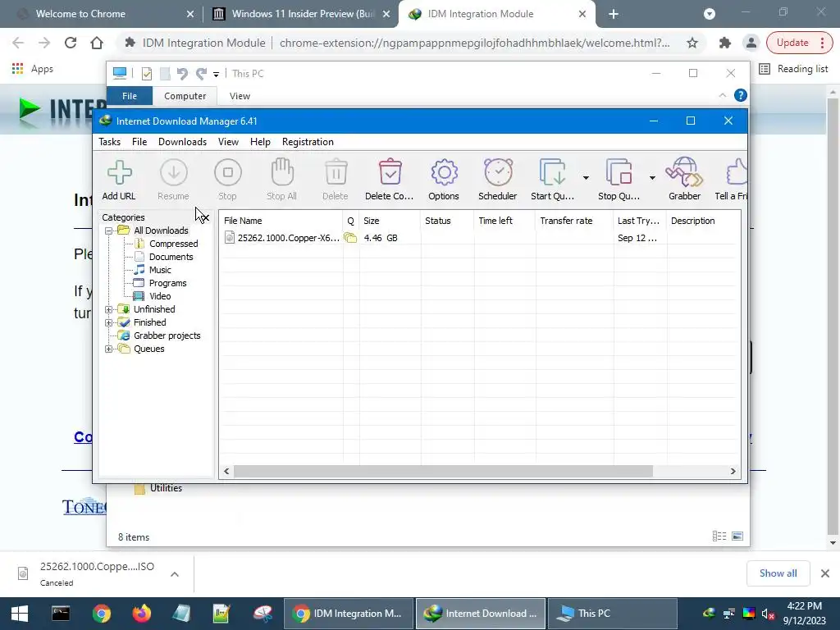Image resolution: width=840 pixels, height=630 pixels.
Task: Open Reading list in Chrome
Action: 794,69
